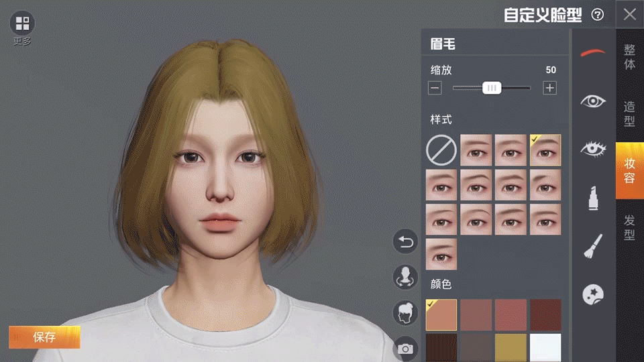This screenshot has width=644, height=362.
Task: Increase eyebrow scale with plus button
Action: point(550,88)
